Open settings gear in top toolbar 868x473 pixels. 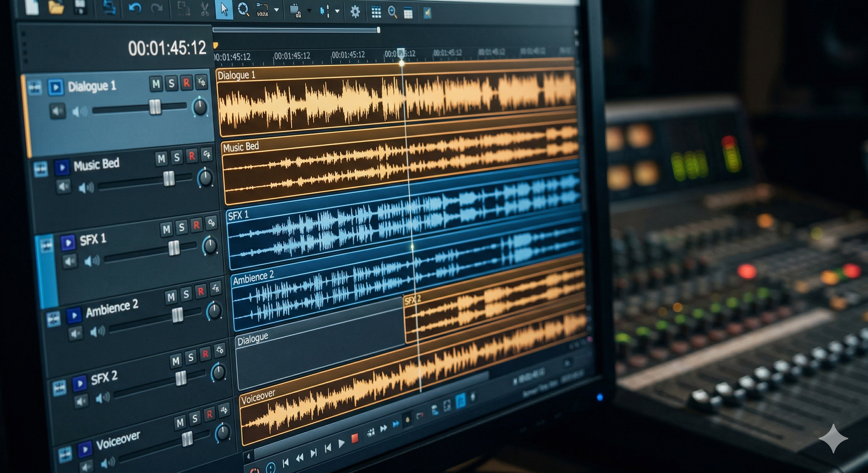[355, 12]
